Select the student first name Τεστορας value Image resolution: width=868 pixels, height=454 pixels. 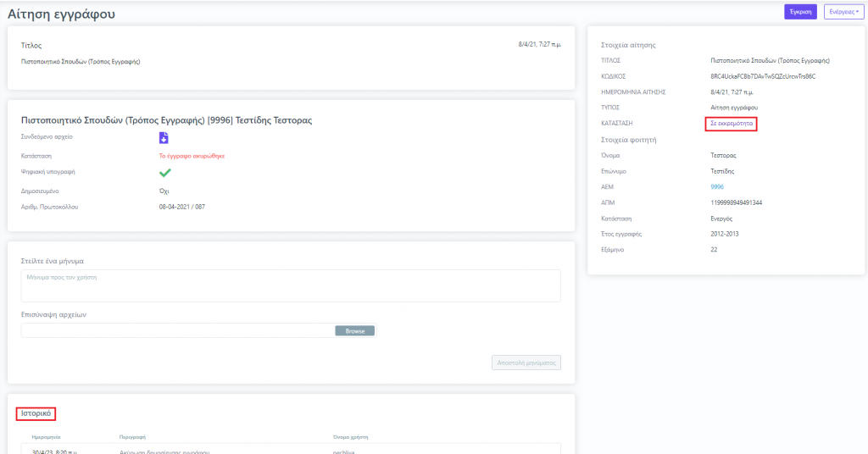click(x=724, y=155)
